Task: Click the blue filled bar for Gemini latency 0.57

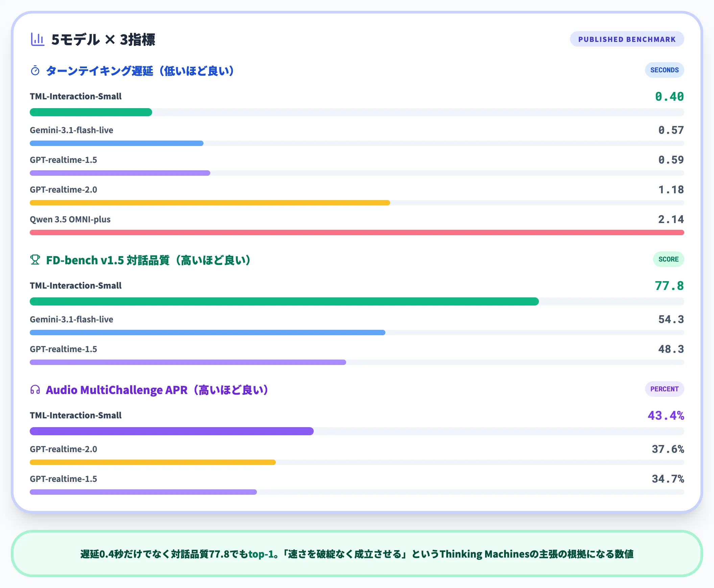Action: 117,143
